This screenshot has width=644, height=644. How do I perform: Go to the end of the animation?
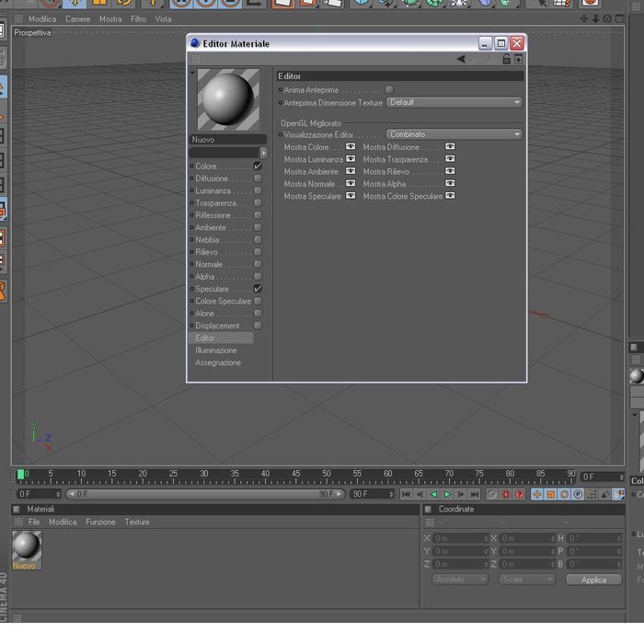(475, 494)
